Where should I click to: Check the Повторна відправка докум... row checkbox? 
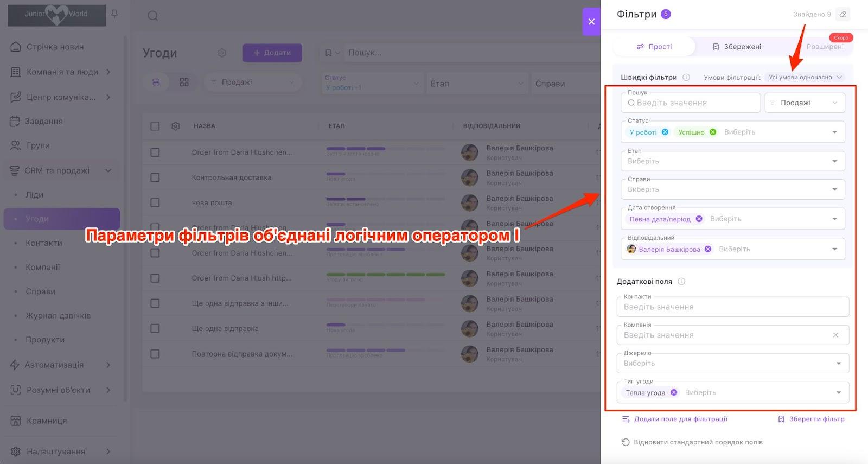155,354
